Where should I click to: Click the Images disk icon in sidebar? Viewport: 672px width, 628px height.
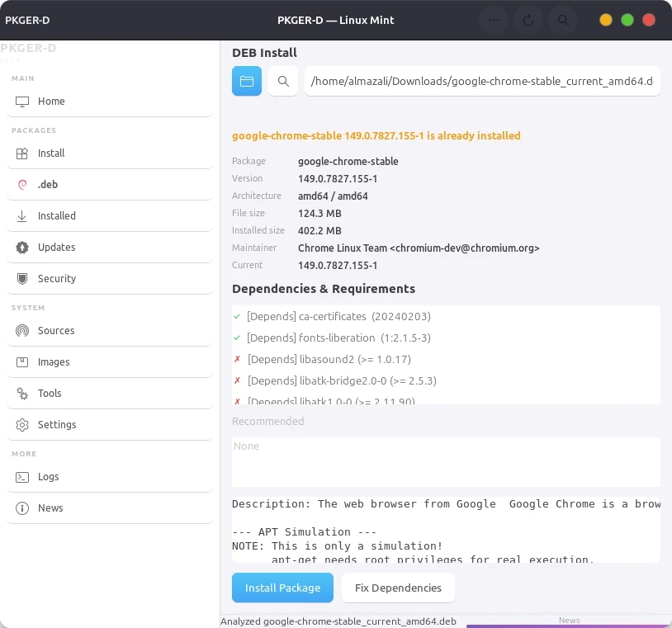coord(22,362)
